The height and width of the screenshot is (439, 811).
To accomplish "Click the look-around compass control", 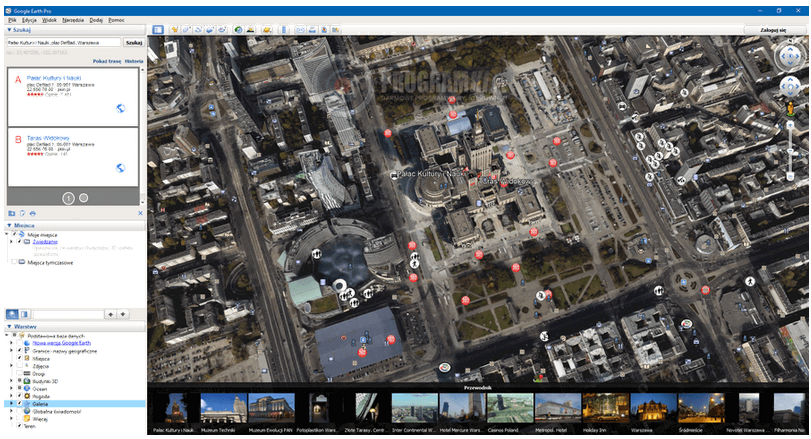I will click(x=790, y=55).
